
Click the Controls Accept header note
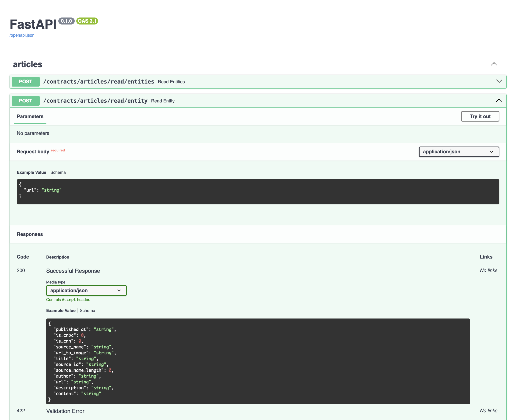coord(68,300)
